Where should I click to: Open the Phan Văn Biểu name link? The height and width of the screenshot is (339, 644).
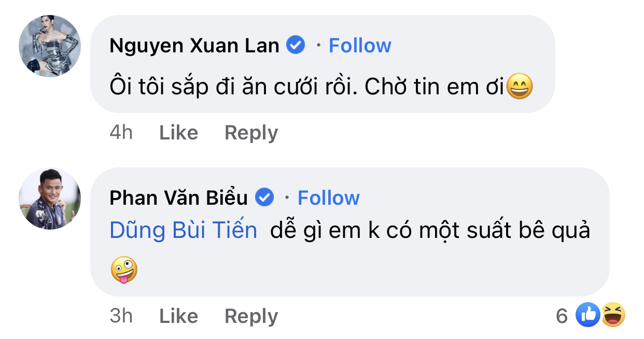click(179, 197)
